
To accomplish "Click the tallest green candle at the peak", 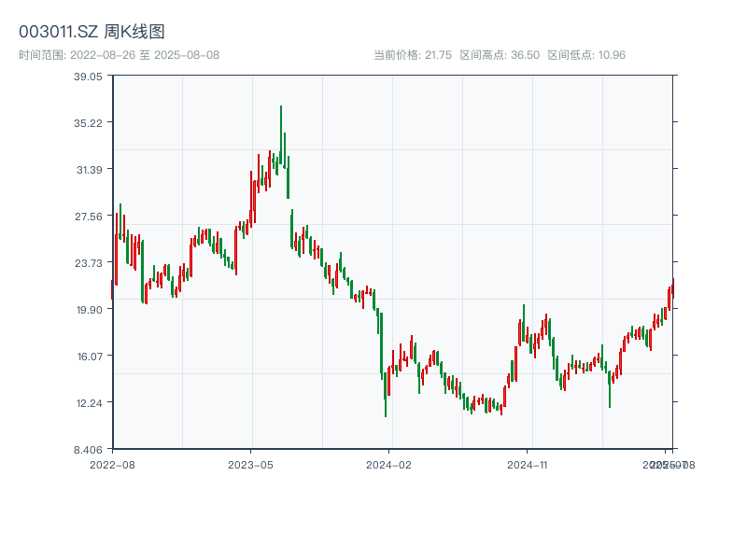I will tap(281, 135).
